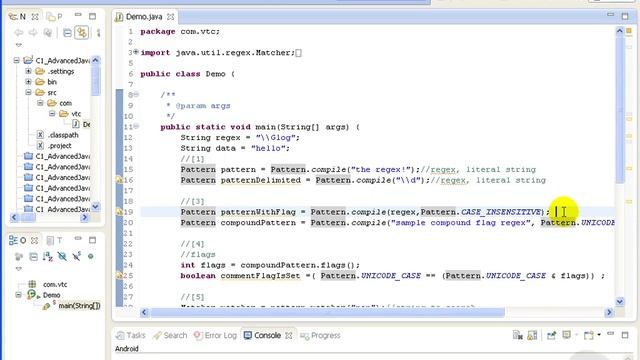The height and width of the screenshot is (360, 640).
Task: Click the Navigator horizontal scrollbar right arrow
Action: (x=84, y=218)
